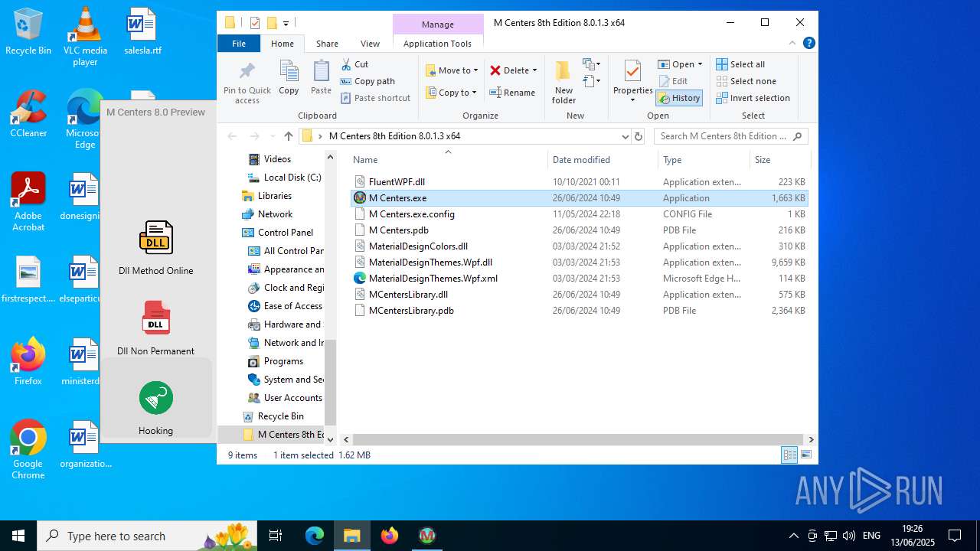Sort by Name column header
Viewport: 980px width, 551px height.
pyautogui.click(x=448, y=160)
